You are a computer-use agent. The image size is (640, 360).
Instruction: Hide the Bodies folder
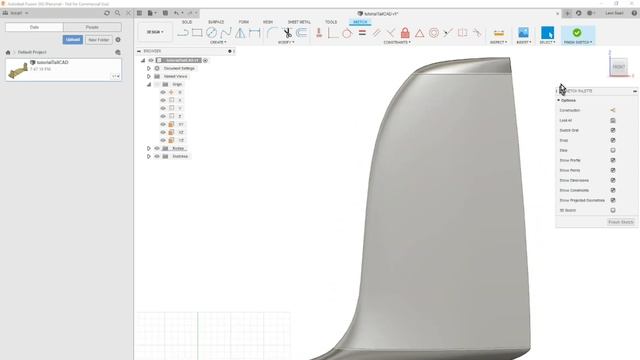[x=157, y=148]
